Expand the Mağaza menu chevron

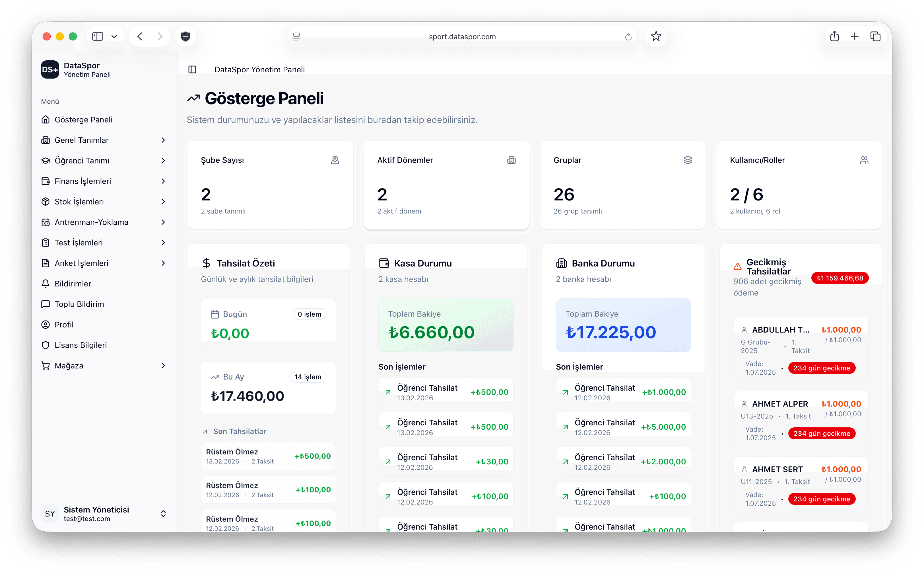tap(163, 366)
